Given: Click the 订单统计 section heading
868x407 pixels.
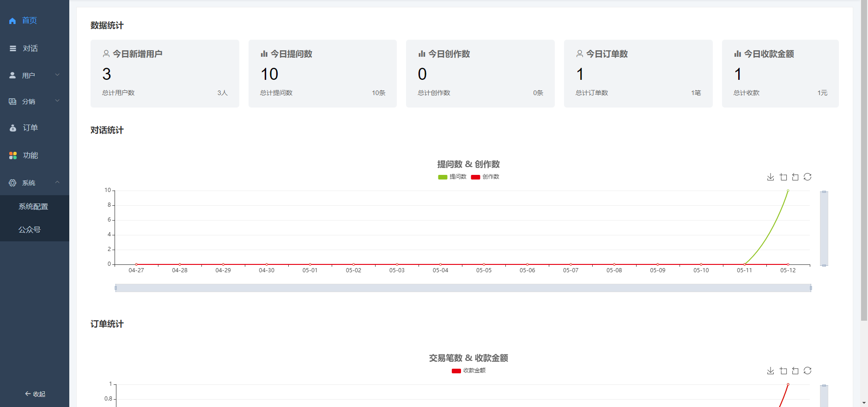Looking at the screenshot, I should point(107,324).
